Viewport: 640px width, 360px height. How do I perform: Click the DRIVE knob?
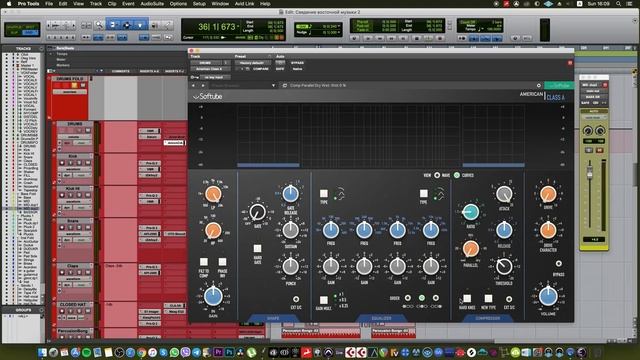[548, 194]
